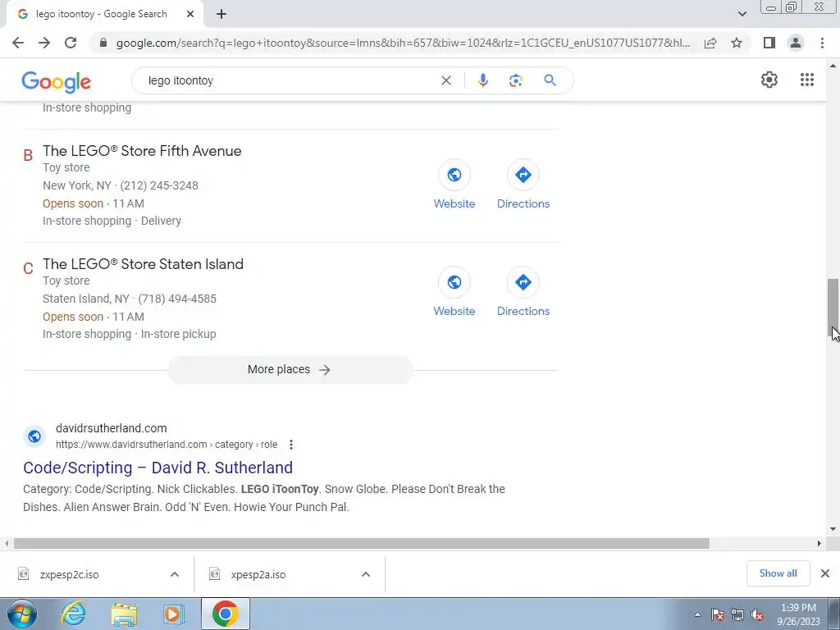Launch Internet Explorer from taskbar
Viewport: 840px width, 630px height.
click(73, 614)
